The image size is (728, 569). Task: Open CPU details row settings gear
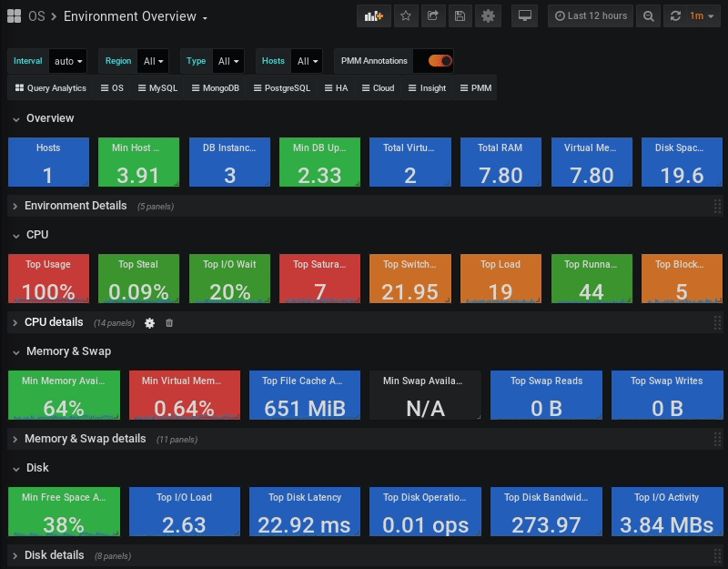(150, 322)
